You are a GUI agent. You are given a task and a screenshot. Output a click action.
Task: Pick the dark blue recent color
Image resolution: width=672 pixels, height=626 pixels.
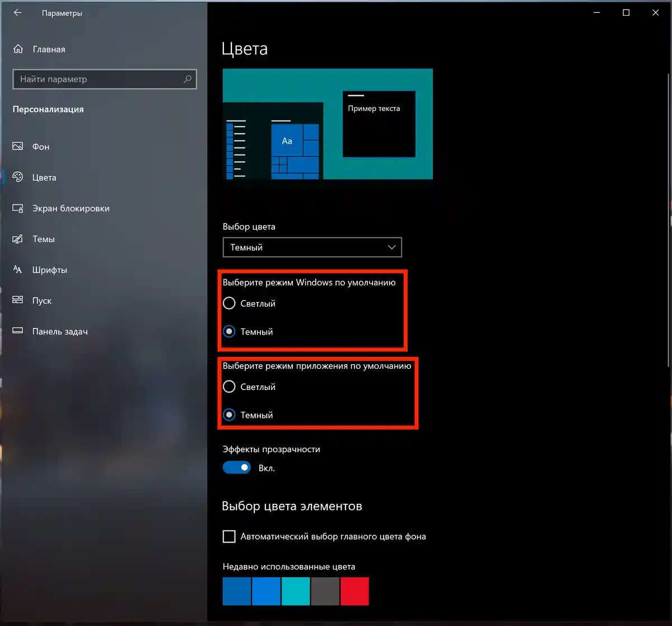click(x=237, y=591)
